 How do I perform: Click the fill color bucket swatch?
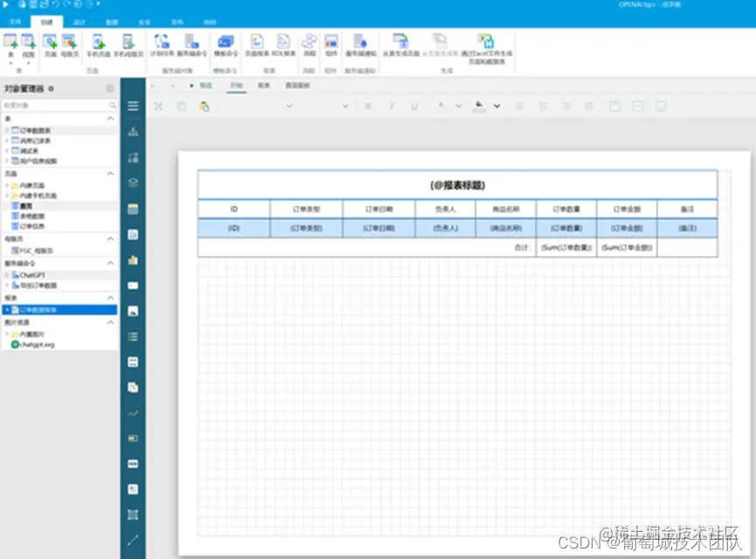pos(479,107)
